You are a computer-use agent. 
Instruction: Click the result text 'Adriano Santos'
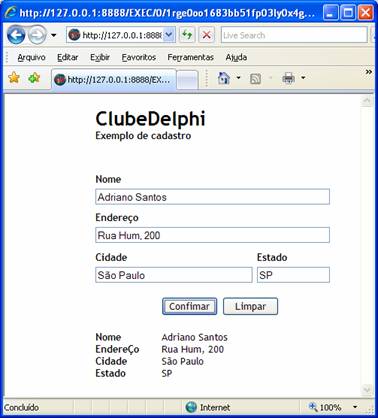195,337
